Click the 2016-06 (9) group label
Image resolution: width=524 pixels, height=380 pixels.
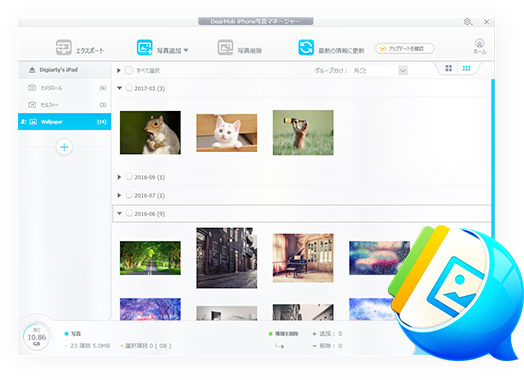click(149, 214)
